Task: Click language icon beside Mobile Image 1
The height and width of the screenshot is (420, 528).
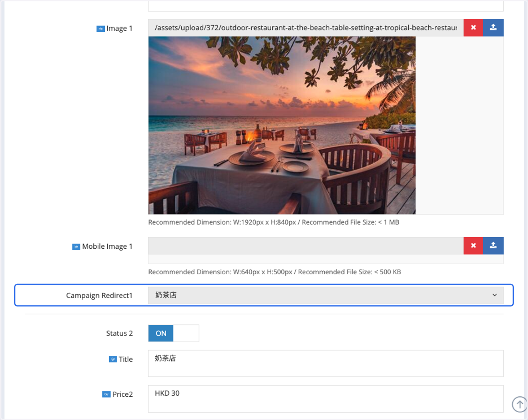Action: [76, 247]
